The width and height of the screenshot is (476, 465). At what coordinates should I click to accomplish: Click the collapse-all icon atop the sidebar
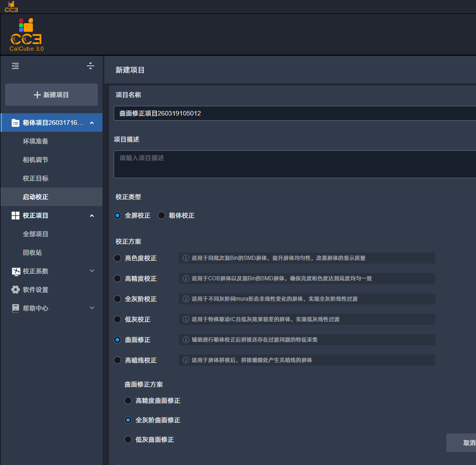click(x=90, y=66)
